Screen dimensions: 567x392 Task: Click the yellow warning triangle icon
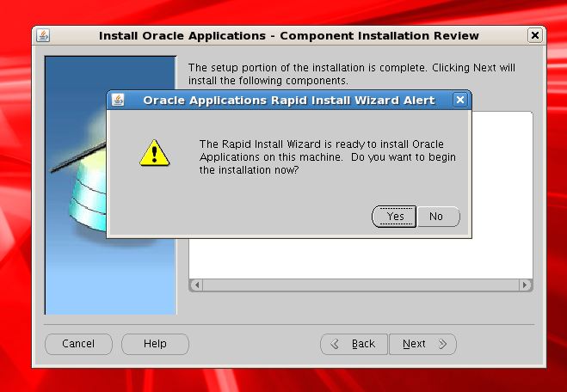point(154,153)
